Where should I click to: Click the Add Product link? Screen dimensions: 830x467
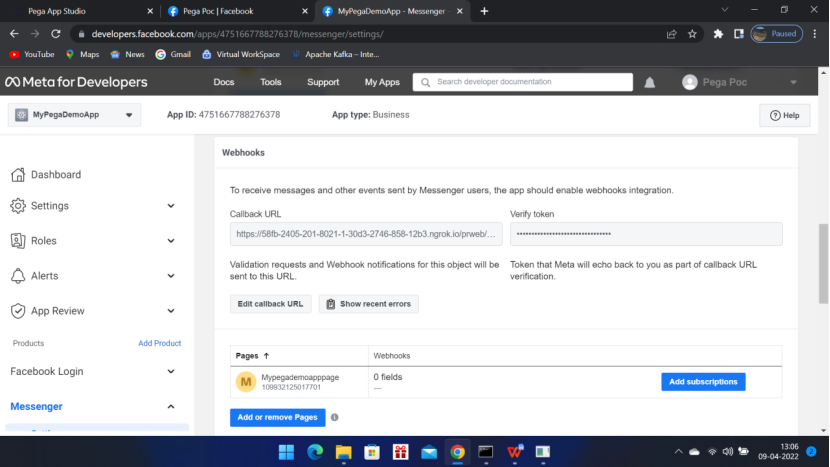[159, 343]
